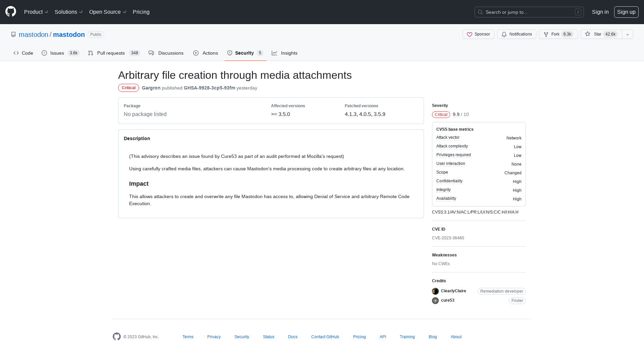The height and width of the screenshot is (362, 644).
Task: Open the Product dropdown menu
Action: [36, 12]
